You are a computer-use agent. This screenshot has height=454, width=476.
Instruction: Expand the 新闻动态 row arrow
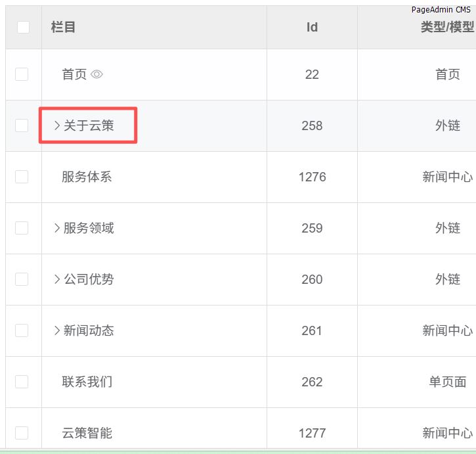[x=57, y=330]
